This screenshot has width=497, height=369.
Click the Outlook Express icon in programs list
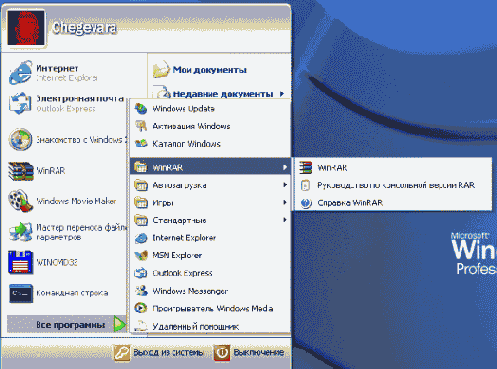pyautogui.click(x=141, y=273)
